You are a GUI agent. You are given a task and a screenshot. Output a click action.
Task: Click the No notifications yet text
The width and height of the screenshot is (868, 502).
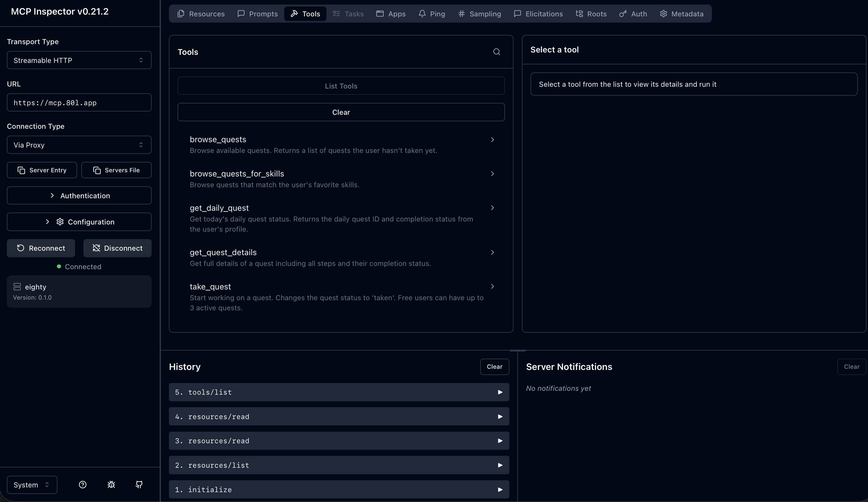click(x=558, y=388)
